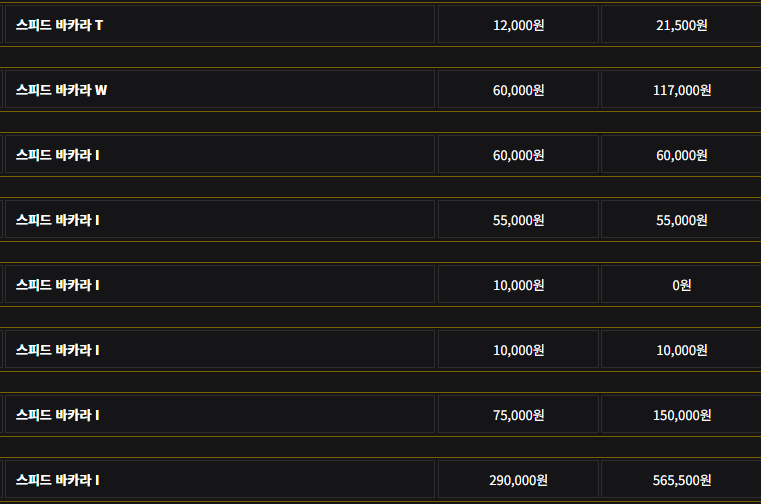Click the 스피드 바카라 T game name

click(59, 25)
